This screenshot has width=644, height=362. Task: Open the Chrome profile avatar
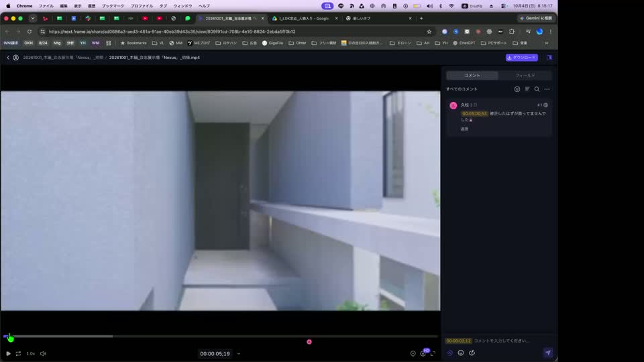[539, 32]
